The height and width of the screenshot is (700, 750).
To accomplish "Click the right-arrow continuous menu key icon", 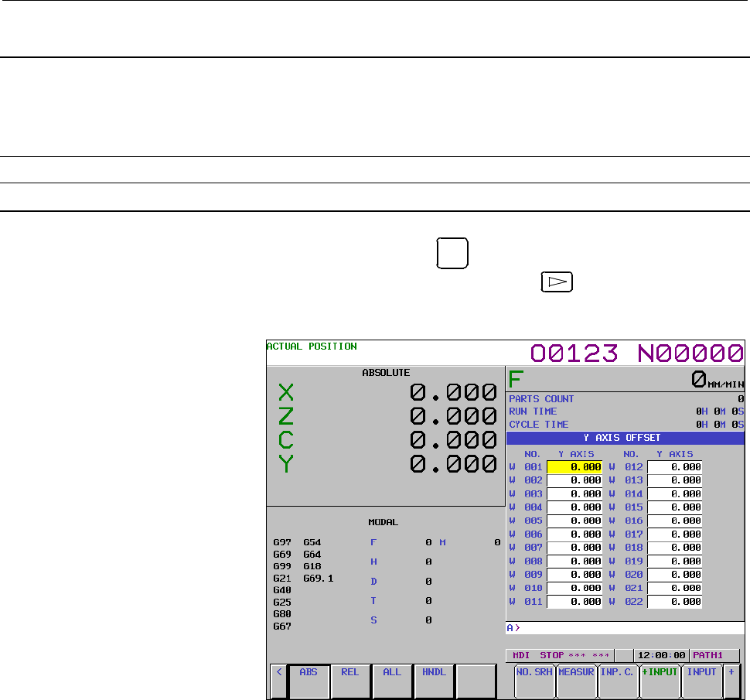I will (x=557, y=282).
